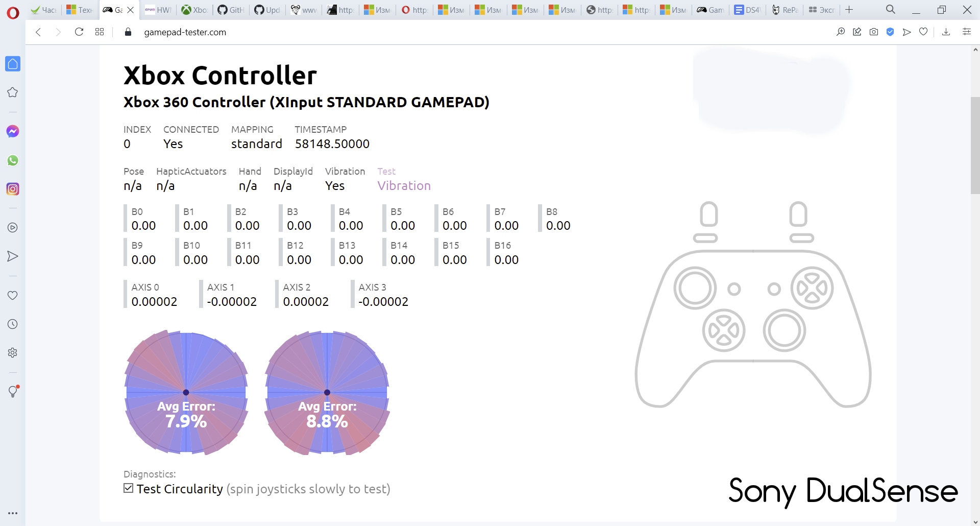Viewport: 980px width, 526px height.
Task: Uncheck the Test Circularity checkbox
Action: tap(129, 488)
